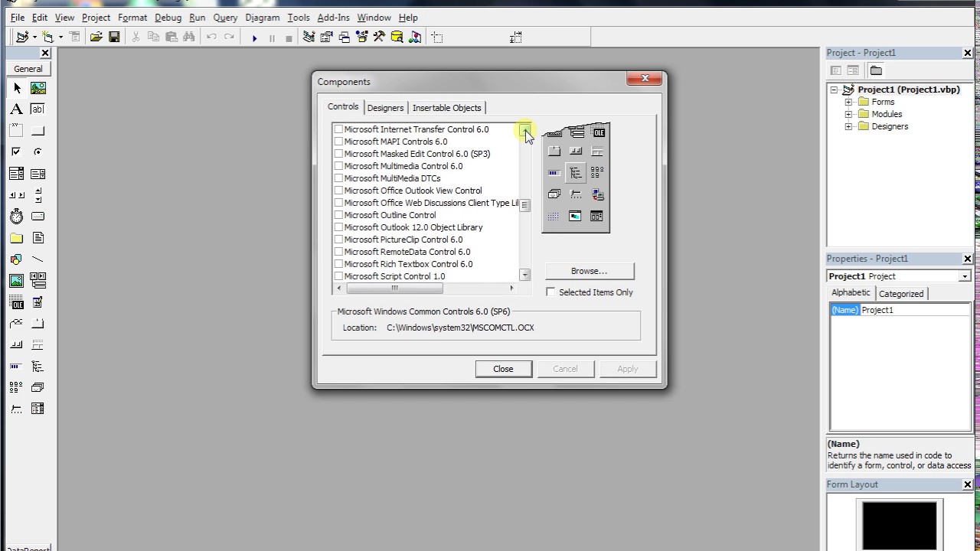Screen dimensions: 980x551
Task: Open the Project1 object dropdown in Properties
Action: [965, 276]
